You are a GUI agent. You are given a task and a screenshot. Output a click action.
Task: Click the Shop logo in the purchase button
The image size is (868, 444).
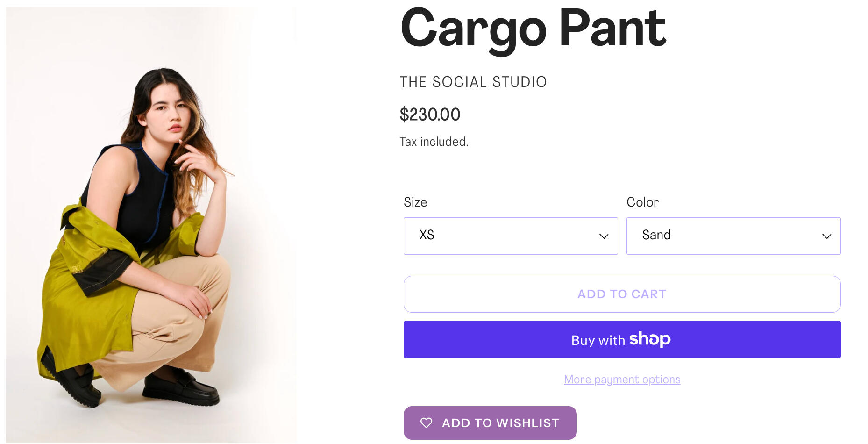[x=649, y=339]
